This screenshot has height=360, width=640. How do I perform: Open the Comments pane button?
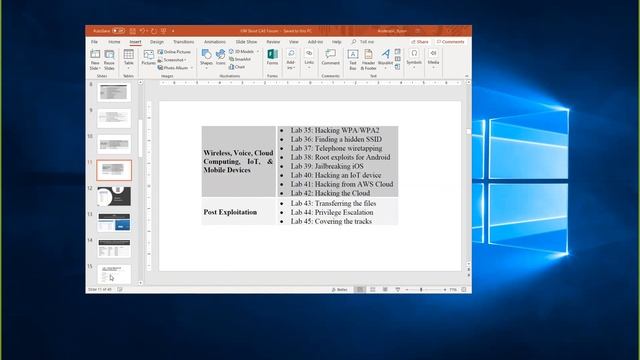(x=451, y=42)
